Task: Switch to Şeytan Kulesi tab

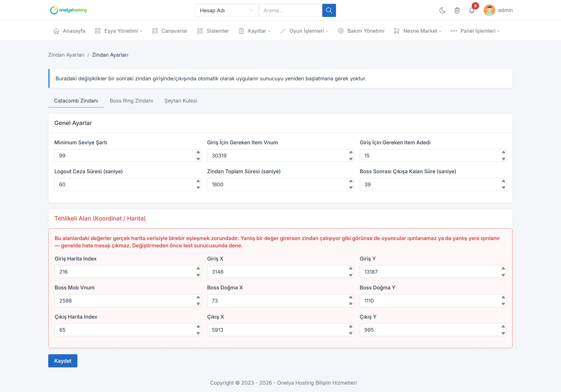Action: coord(181,100)
